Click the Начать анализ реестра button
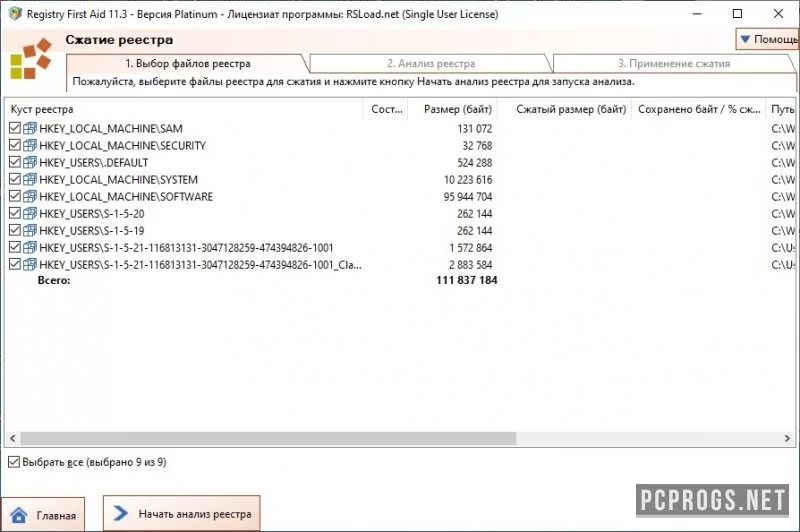This screenshot has width=800, height=532. (182, 513)
